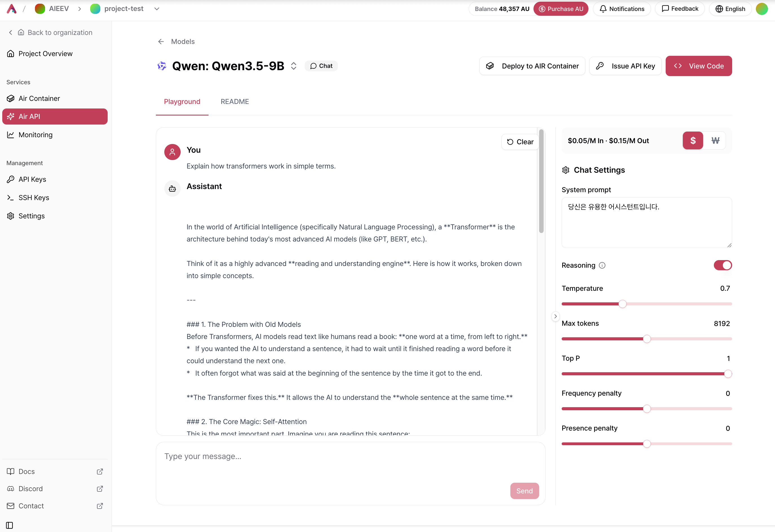
Task: Open the Contact link
Action: coord(55,506)
